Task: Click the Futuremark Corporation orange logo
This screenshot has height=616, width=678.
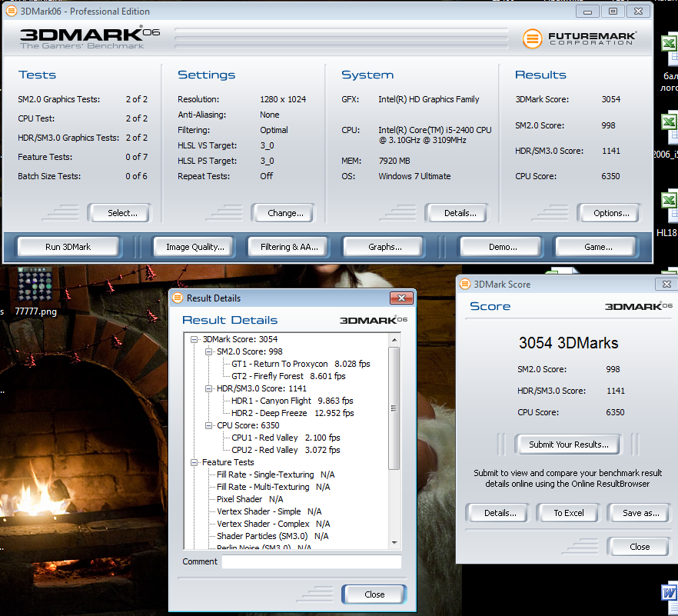Action: pos(532,39)
